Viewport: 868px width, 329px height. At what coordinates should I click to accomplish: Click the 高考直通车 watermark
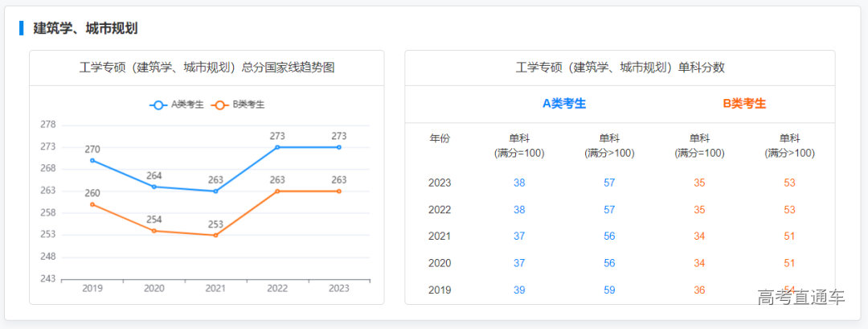[800, 297]
